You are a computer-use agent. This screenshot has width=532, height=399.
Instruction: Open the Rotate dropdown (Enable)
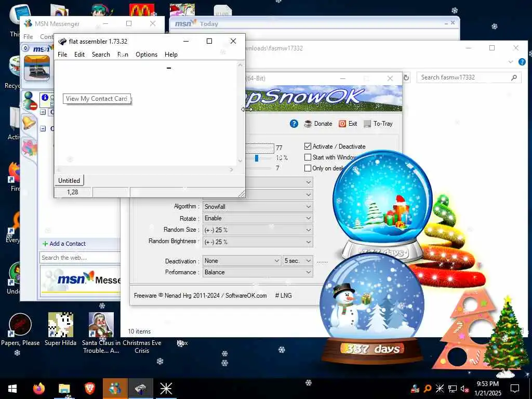(258, 218)
